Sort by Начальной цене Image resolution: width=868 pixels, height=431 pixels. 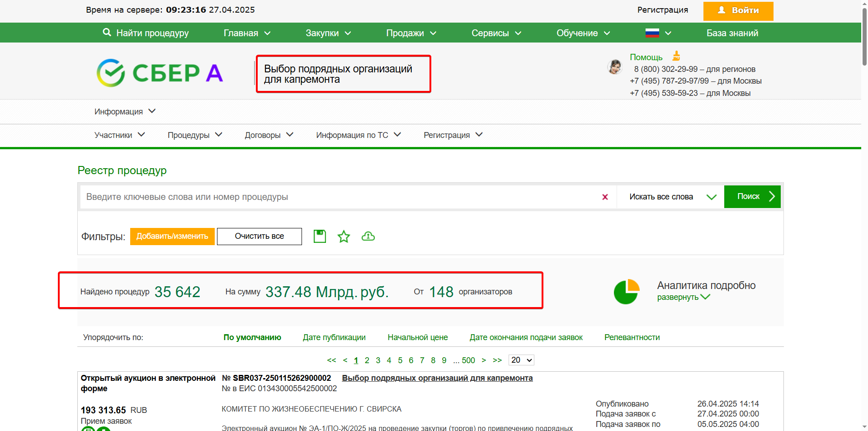[x=418, y=337]
